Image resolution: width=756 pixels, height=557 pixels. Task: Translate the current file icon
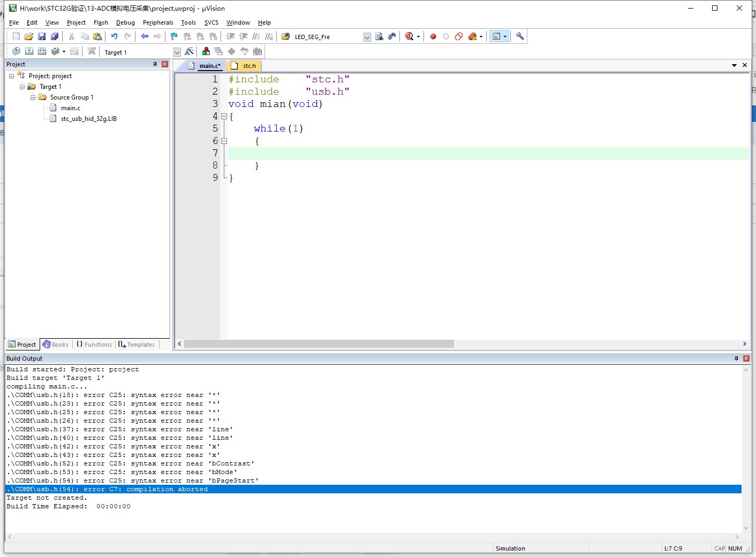[16, 51]
